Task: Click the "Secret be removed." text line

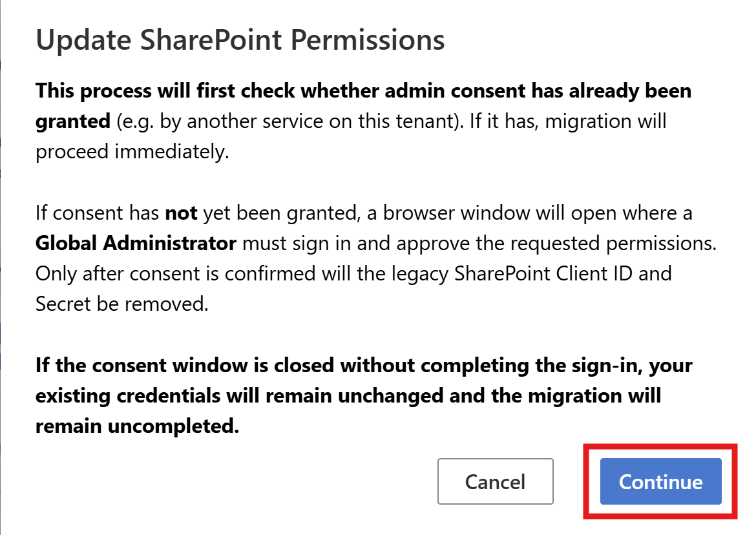Action: [121, 303]
